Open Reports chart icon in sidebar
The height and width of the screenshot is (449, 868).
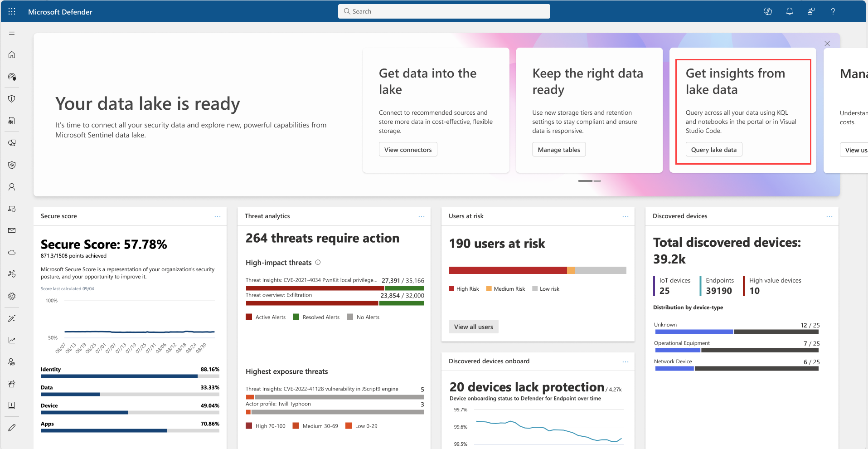12,340
